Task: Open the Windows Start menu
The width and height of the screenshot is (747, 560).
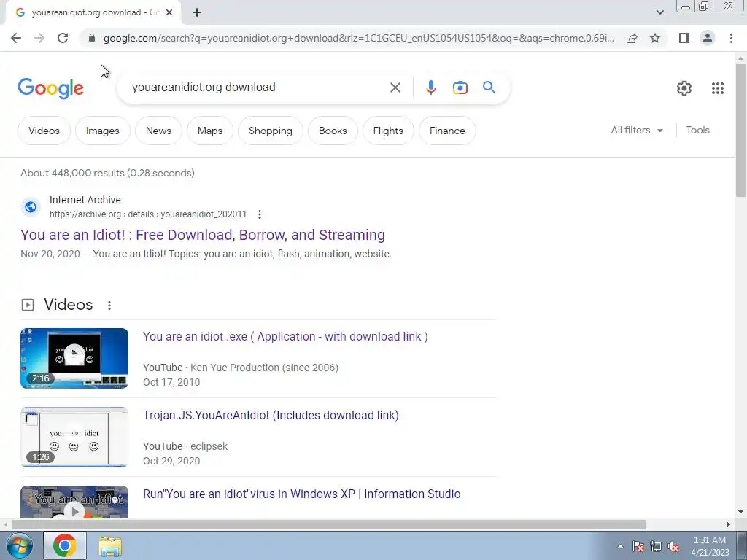Action: [19, 545]
